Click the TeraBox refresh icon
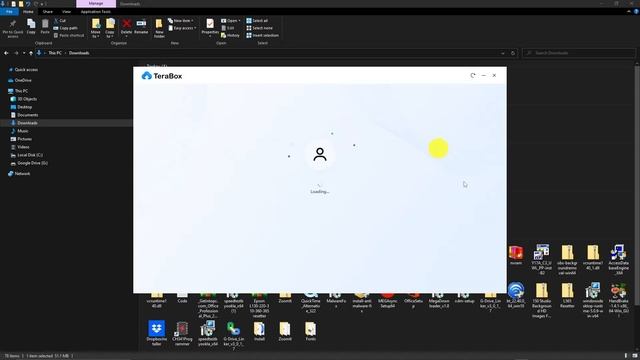 click(x=473, y=76)
